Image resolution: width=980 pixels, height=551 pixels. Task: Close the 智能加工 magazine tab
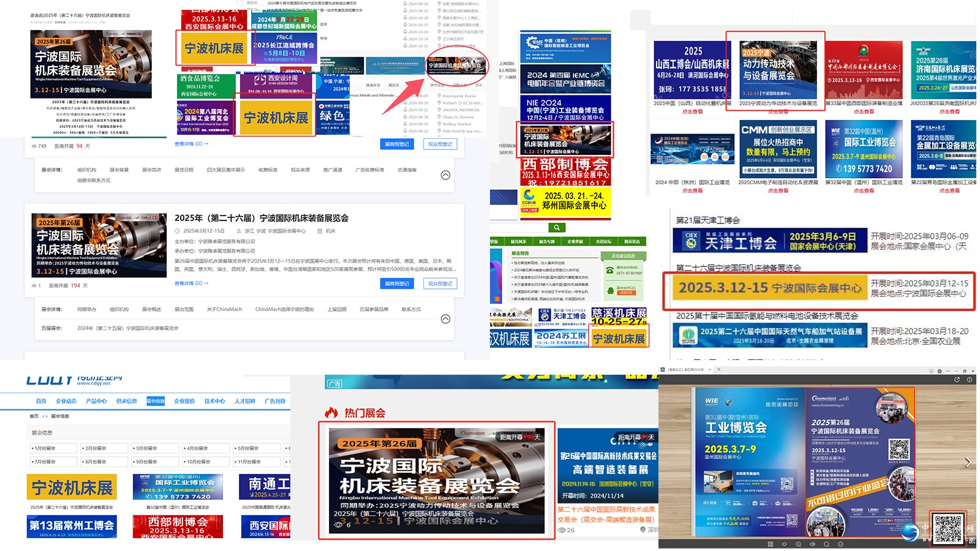(710, 370)
